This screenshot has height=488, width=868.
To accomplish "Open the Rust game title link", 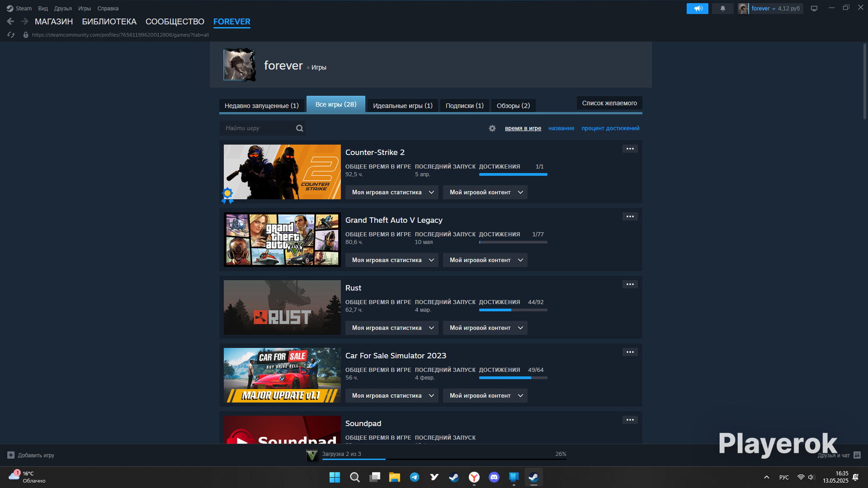I will (353, 288).
